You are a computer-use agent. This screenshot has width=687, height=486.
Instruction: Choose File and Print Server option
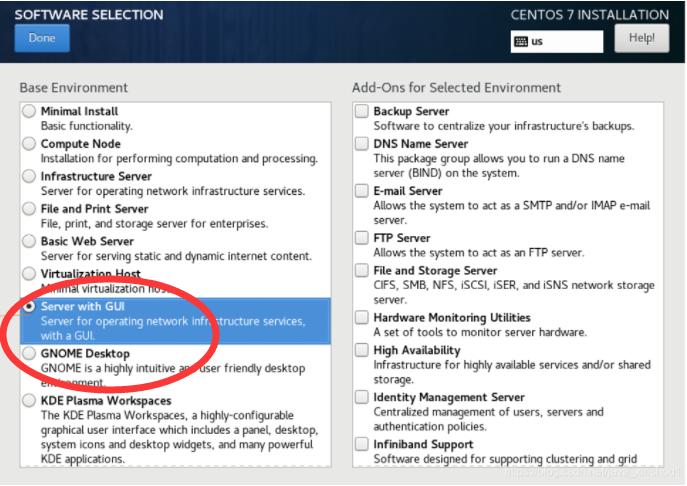coord(29,209)
